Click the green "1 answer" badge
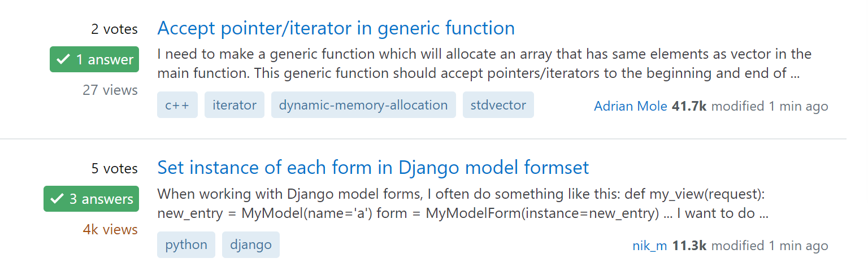 click(94, 59)
